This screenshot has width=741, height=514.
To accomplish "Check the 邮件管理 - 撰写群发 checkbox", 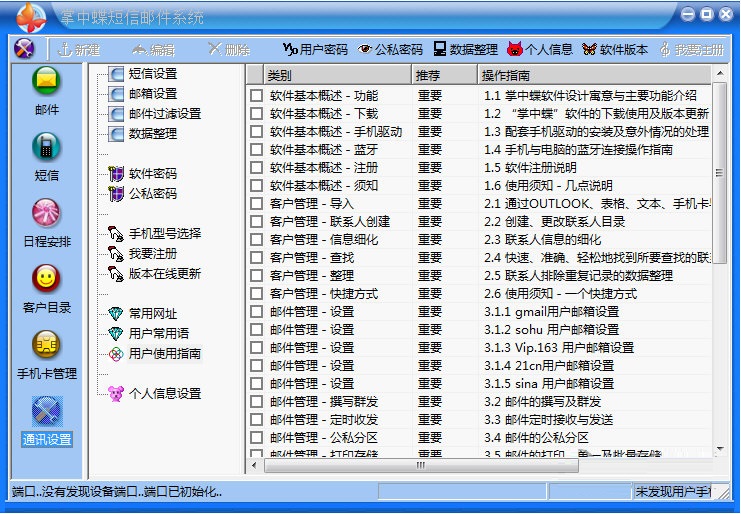I will tap(257, 402).
